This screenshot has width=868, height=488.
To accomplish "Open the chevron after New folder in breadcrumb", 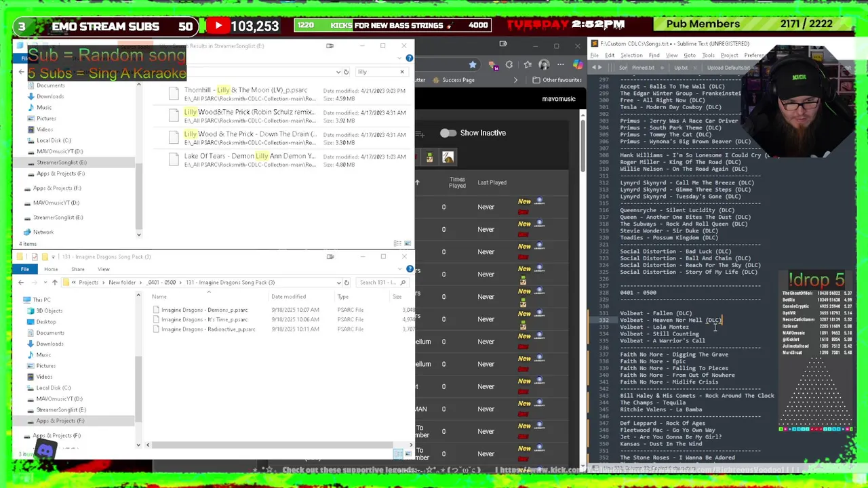I will click(x=140, y=283).
